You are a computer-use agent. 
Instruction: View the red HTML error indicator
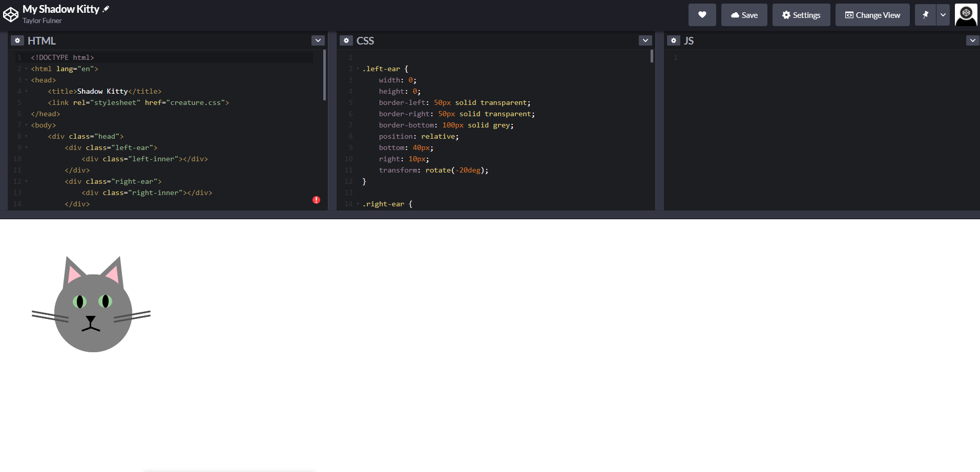tap(317, 200)
